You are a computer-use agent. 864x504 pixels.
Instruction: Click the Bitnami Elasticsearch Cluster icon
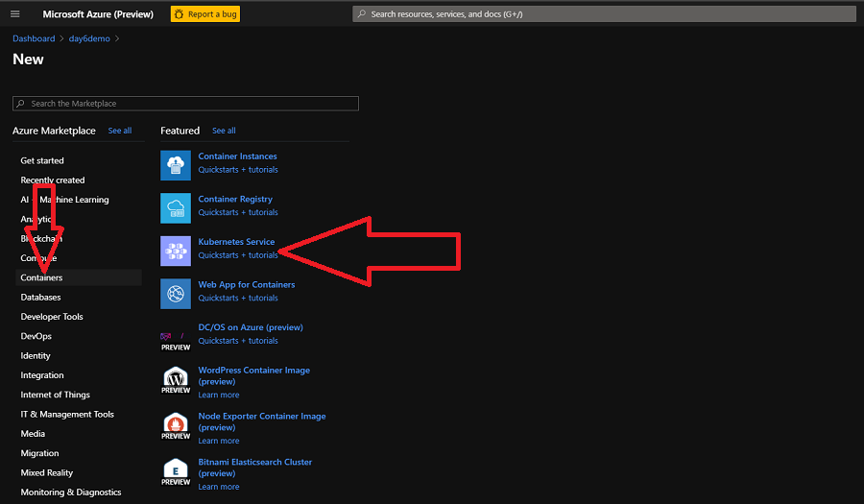pyautogui.click(x=176, y=472)
